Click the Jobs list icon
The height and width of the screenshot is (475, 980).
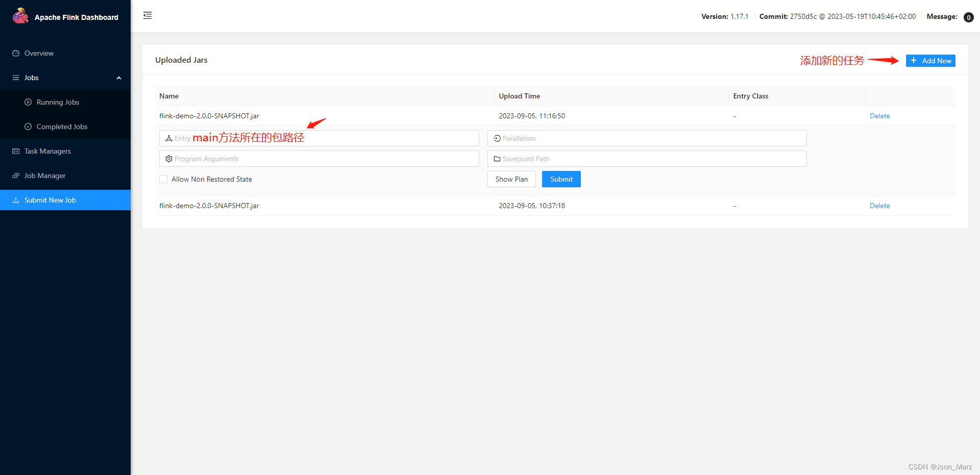pos(16,78)
